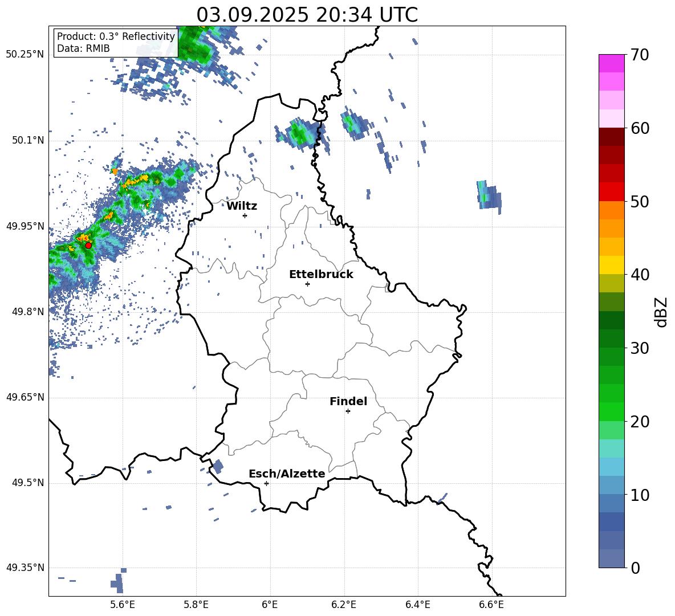Image resolution: width=675 pixels, height=616 pixels.
Task: Select the Ettelbruck city label
Action: point(321,275)
